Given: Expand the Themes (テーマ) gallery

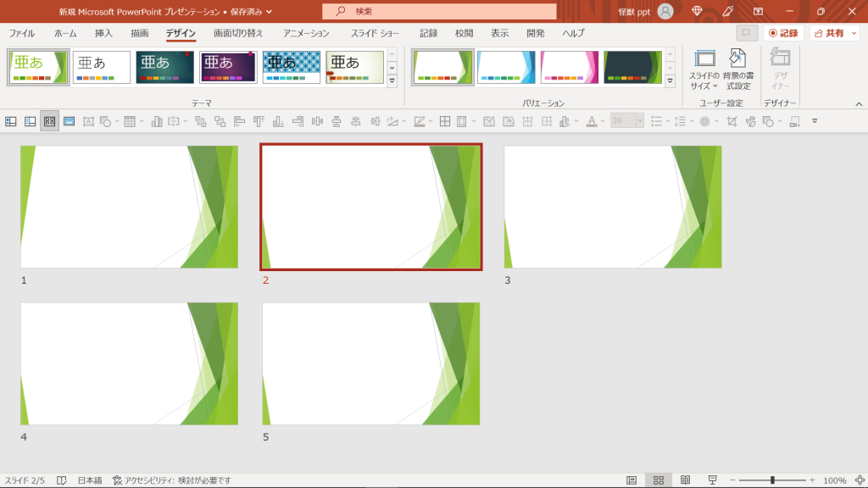Looking at the screenshot, I should tap(392, 81).
